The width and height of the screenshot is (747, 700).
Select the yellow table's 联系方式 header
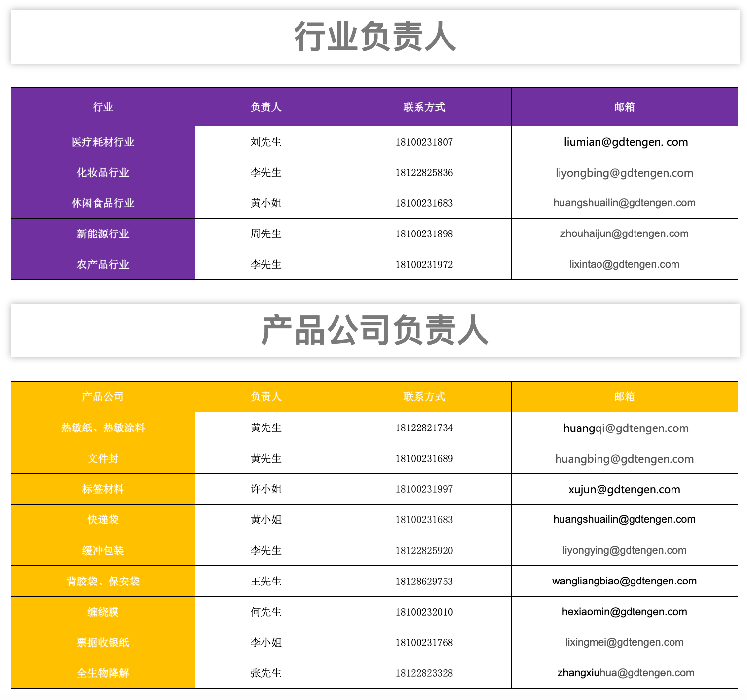(x=424, y=397)
